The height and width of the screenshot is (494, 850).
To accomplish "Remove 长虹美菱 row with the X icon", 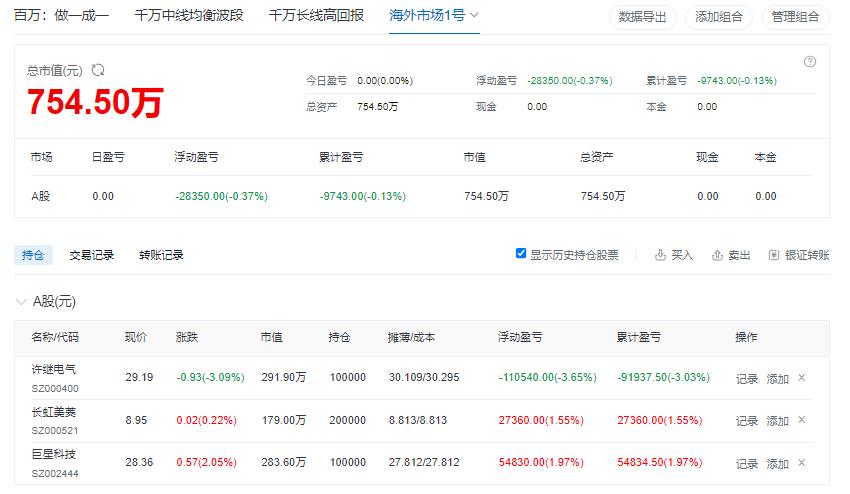I will pos(802,420).
